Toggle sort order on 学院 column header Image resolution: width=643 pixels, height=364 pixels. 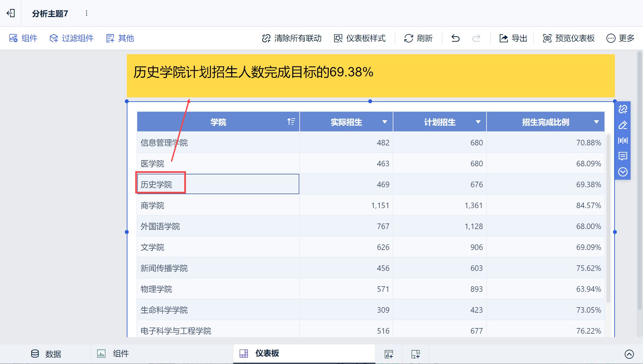(291, 122)
